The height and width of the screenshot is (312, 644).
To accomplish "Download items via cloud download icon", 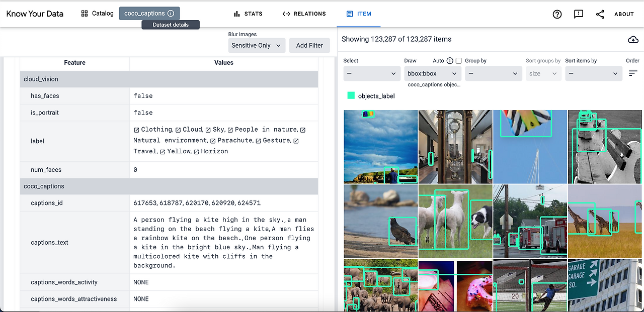I will coord(633,39).
